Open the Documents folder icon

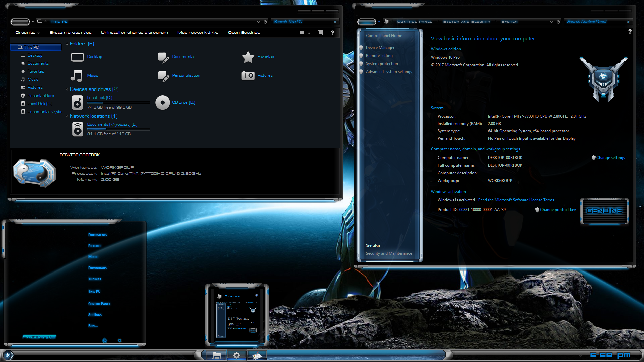(163, 56)
